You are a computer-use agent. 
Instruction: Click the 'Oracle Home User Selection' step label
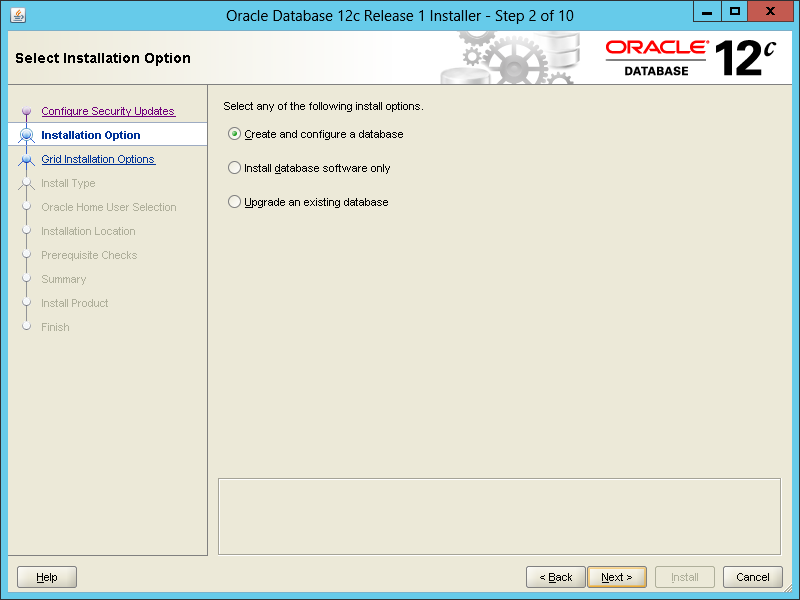(109, 207)
